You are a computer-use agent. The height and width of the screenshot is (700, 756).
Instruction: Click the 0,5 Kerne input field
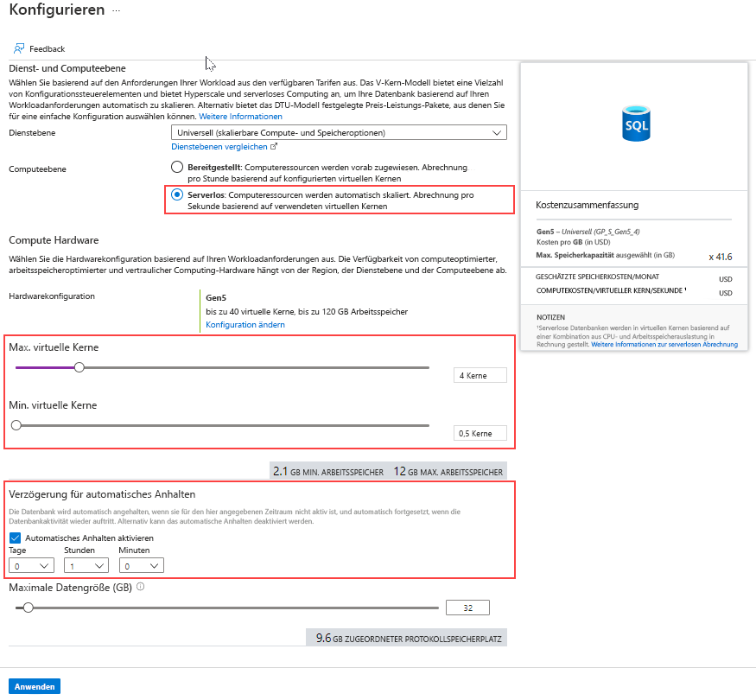click(x=480, y=433)
